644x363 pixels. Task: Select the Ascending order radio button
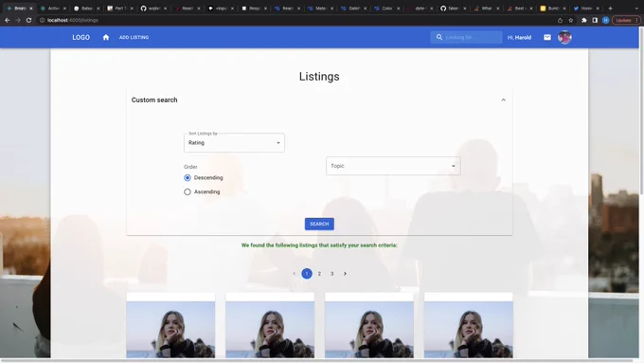click(x=188, y=192)
